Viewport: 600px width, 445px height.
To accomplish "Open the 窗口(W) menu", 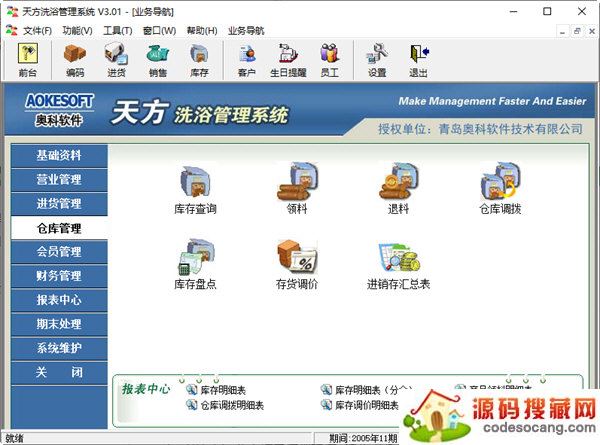I will pyautogui.click(x=159, y=31).
